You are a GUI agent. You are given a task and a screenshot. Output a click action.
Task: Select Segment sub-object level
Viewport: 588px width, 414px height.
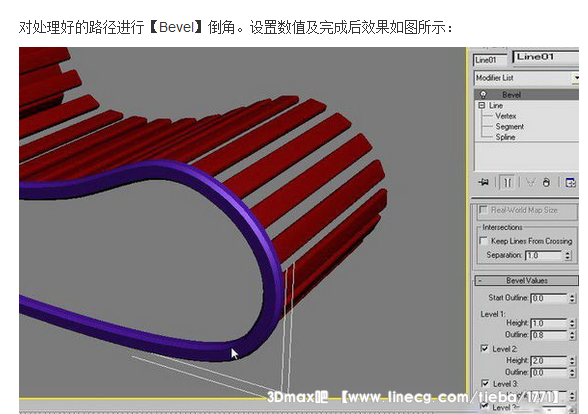(x=510, y=126)
